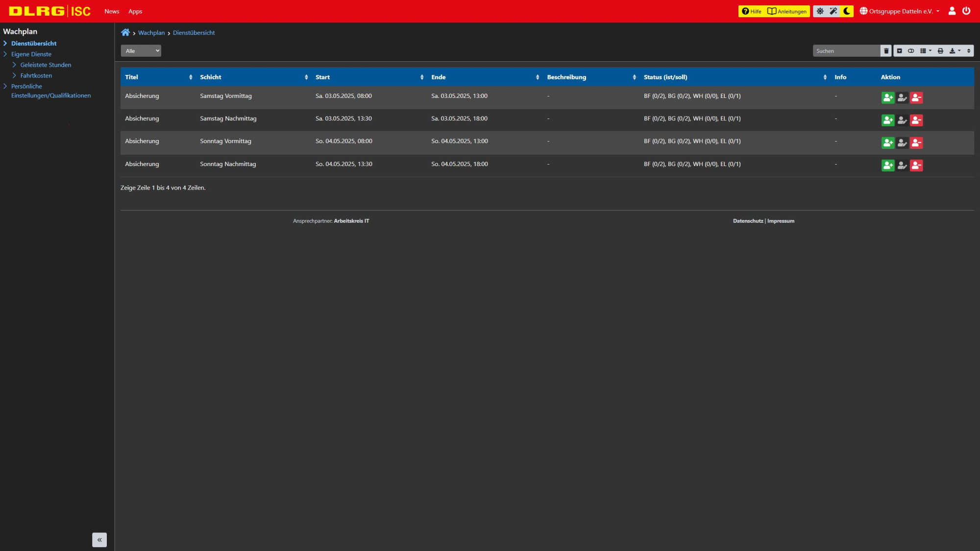Click the edit participant icon for Samstag Nachmittag
The height and width of the screenshot is (551, 980).
(902, 120)
